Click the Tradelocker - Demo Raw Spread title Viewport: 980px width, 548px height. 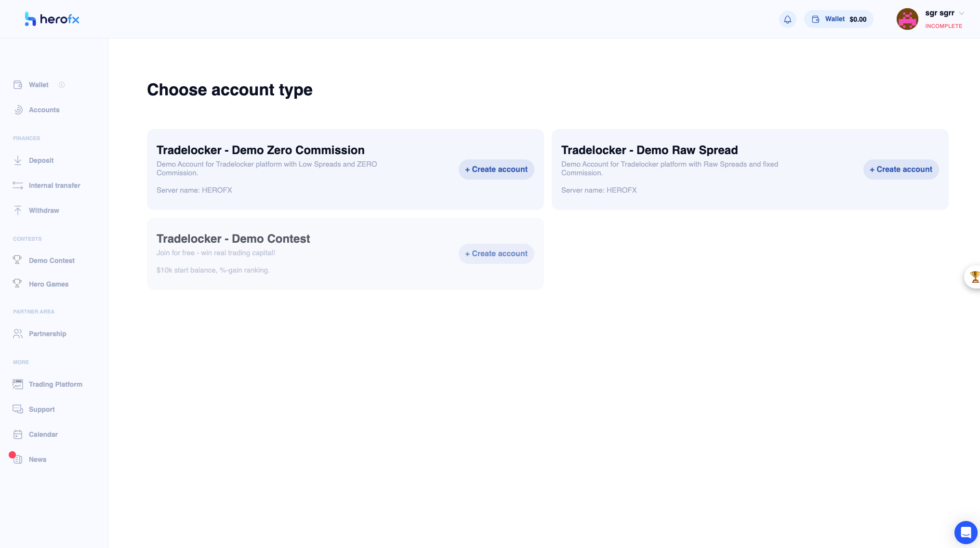click(649, 150)
